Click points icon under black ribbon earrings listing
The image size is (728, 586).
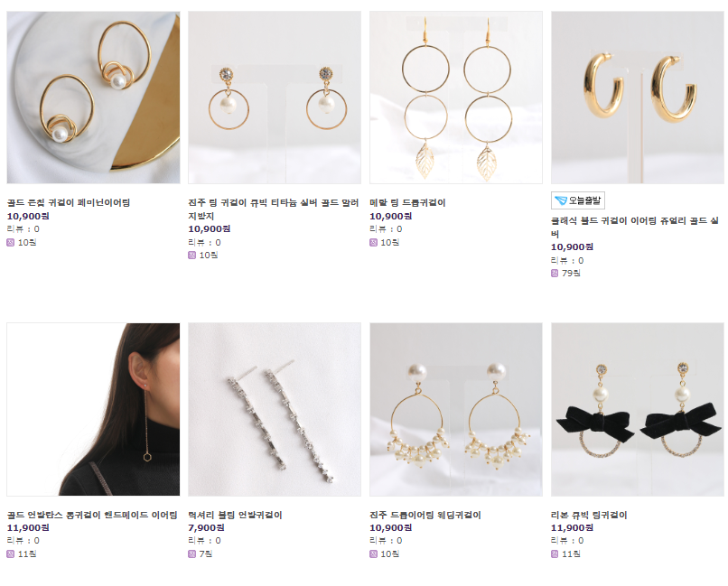pyautogui.click(x=555, y=554)
